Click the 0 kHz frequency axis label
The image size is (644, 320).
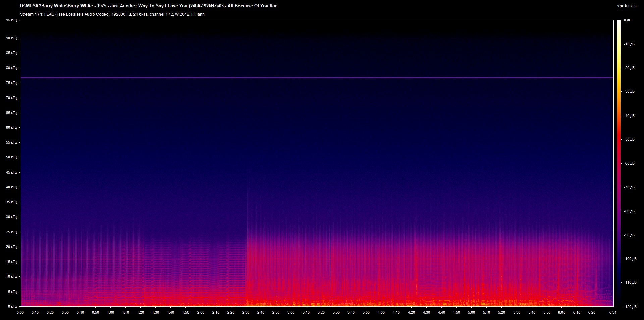click(x=11, y=306)
